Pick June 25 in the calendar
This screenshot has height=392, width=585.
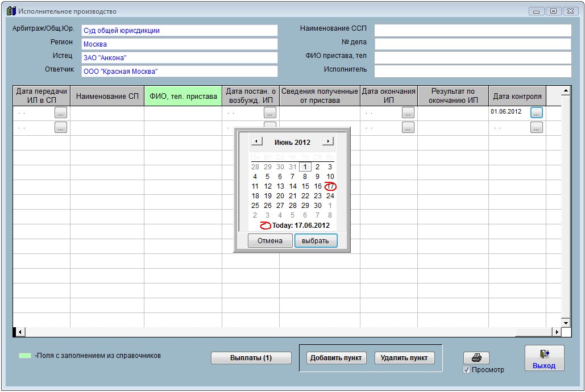point(255,206)
